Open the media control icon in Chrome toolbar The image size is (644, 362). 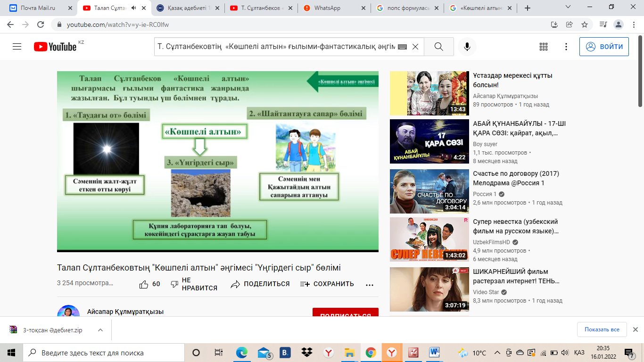point(603,25)
